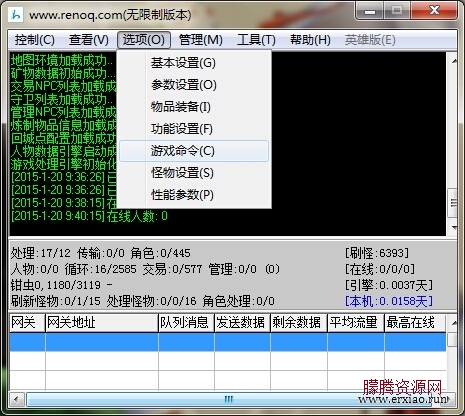Close the renoq.com window
The height and width of the screenshot is (416, 465).
434,11
